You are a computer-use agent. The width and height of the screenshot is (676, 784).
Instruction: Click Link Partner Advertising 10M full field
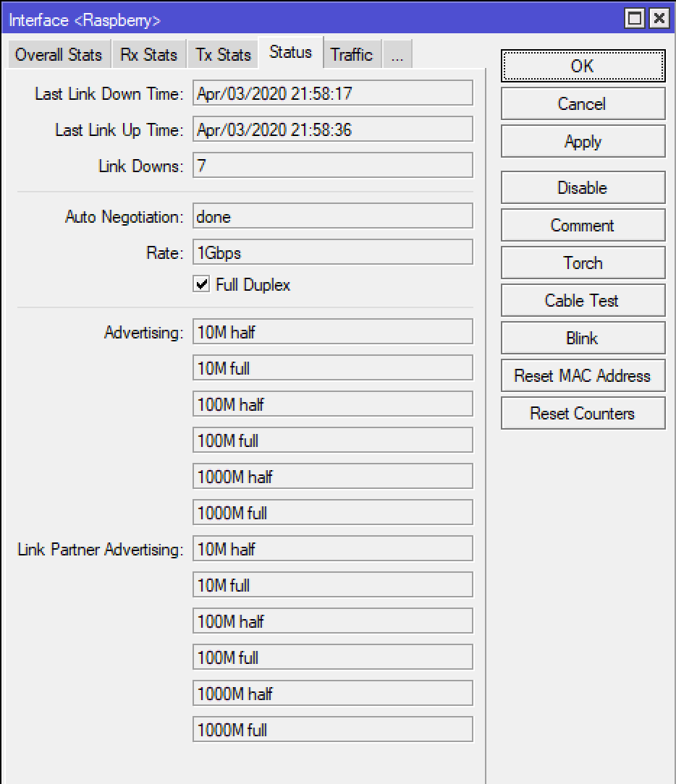coord(333,585)
